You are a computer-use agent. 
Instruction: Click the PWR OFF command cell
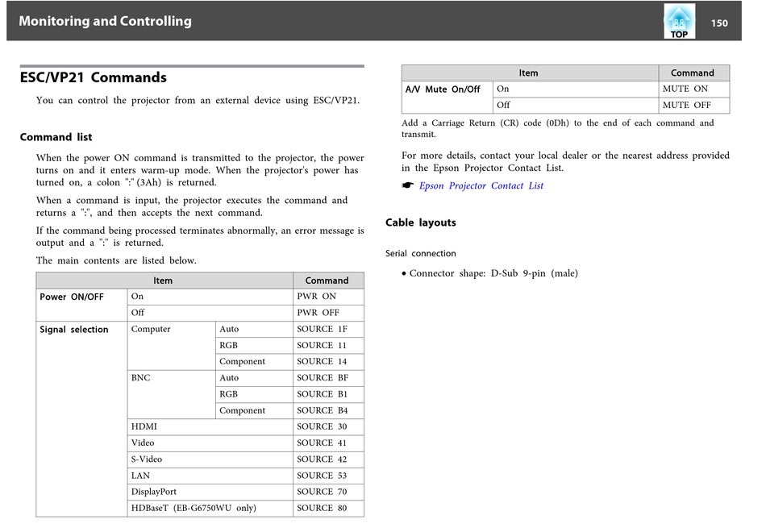[x=328, y=313]
